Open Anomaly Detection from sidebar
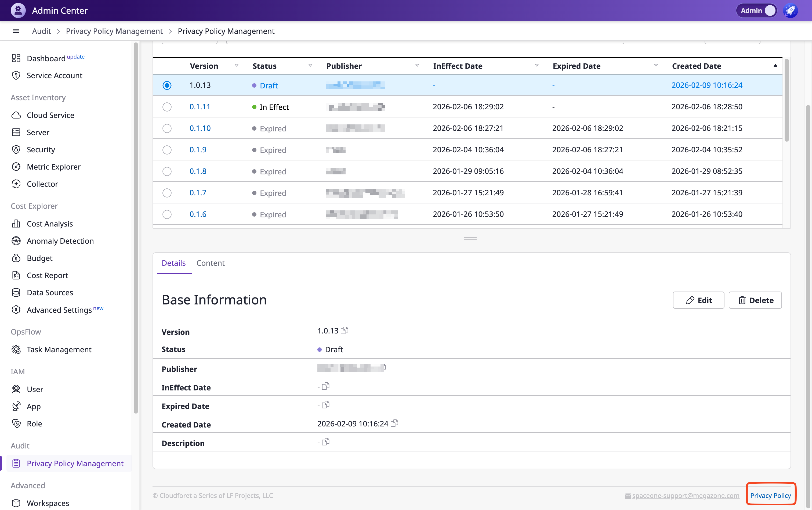Image resolution: width=812 pixels, height=510 pixels. coord(60,241)
